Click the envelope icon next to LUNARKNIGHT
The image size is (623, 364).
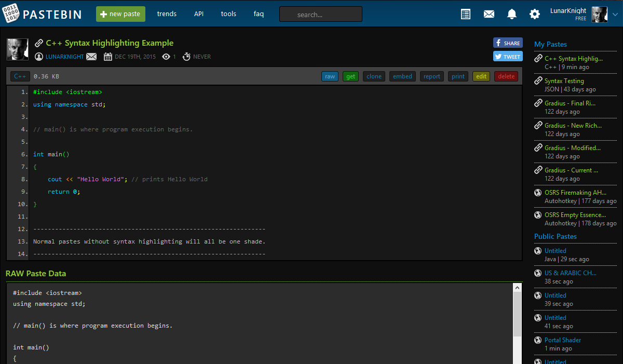[x=91, y=57]
